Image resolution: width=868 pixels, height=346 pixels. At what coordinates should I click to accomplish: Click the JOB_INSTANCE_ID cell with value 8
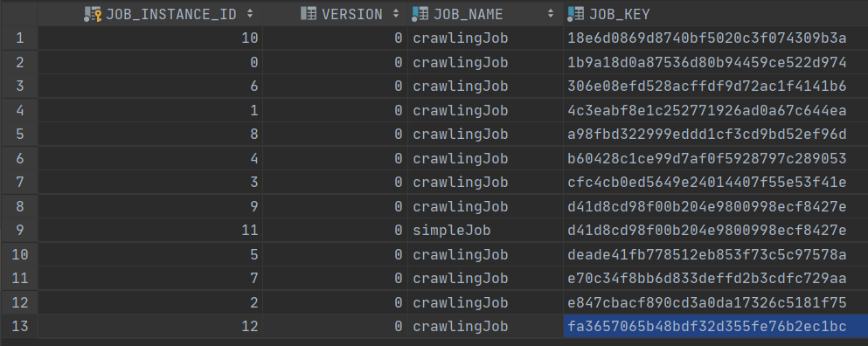(x=150, y=134)
